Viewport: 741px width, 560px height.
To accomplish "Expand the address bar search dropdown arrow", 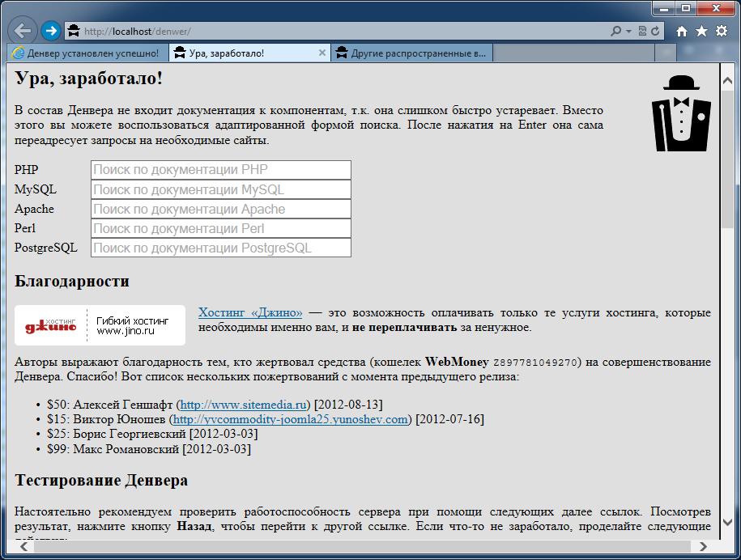I will (x=628, y=32).
